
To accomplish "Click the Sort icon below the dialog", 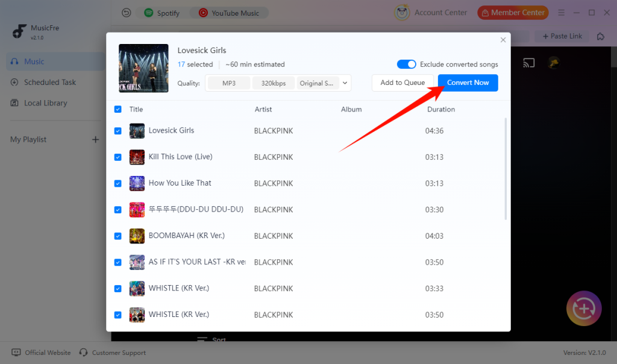I will pos(202,339).
